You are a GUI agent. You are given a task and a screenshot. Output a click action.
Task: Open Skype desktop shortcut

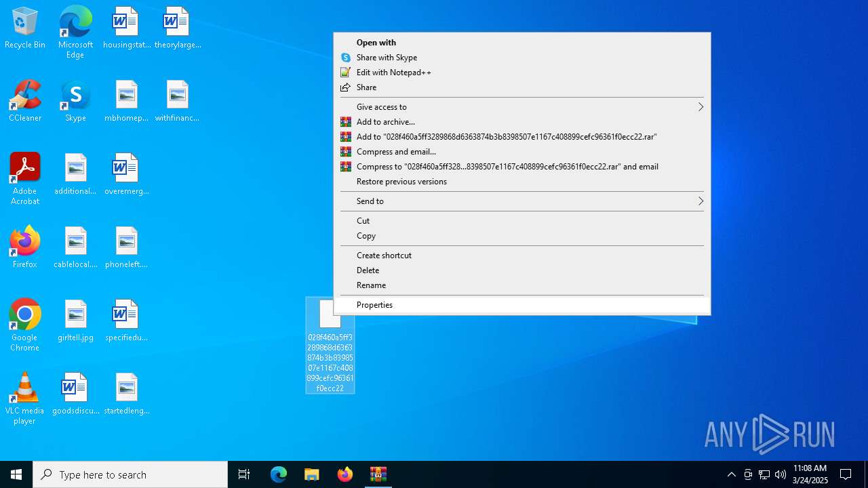click(75, 102)
